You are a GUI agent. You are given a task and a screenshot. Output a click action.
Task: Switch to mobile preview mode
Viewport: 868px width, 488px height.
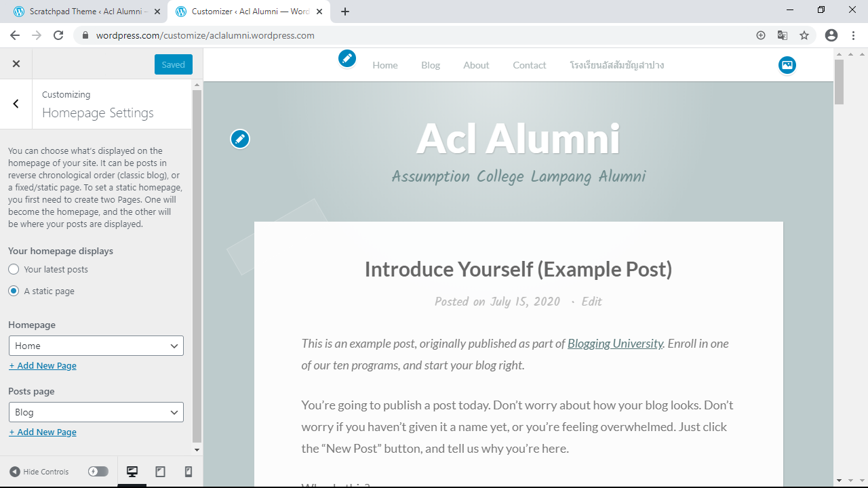click(x=189, y=472)
